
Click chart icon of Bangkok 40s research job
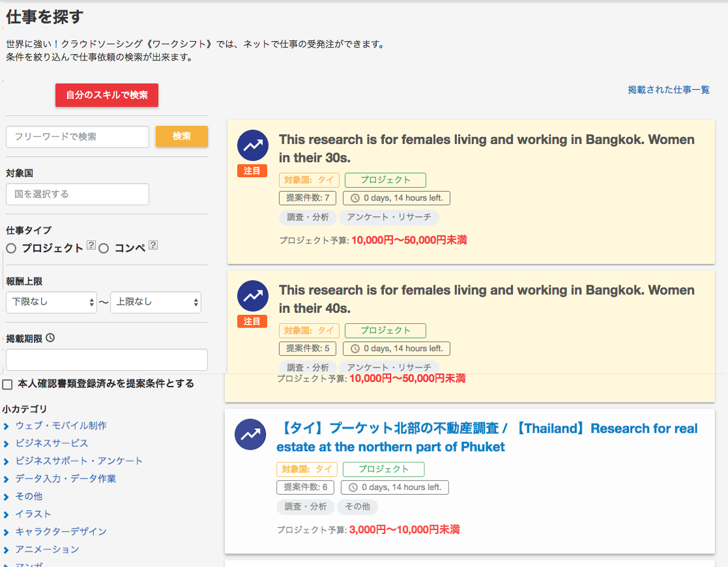252,297
